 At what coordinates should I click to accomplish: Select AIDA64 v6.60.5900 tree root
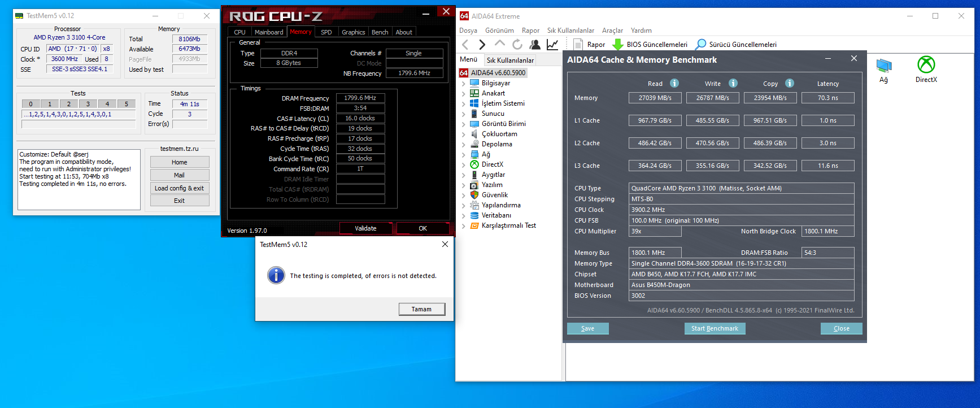tap(493, 73)
